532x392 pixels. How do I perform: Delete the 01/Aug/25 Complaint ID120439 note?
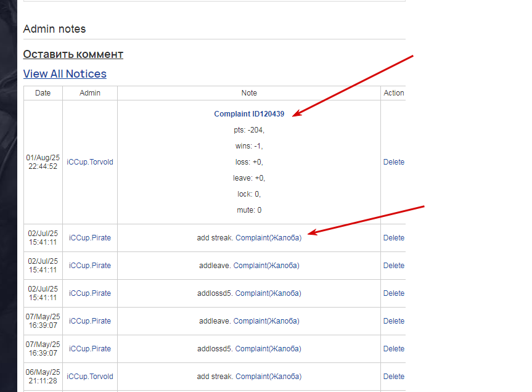pyautogui.click(x=393, y=162)
